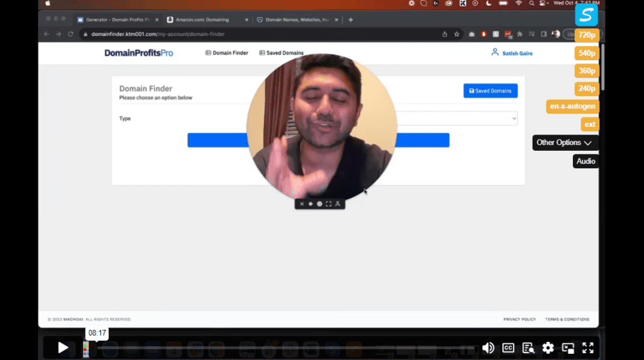
Task: Enable picture-in-picture mode
Action: (x=568, y=347)
